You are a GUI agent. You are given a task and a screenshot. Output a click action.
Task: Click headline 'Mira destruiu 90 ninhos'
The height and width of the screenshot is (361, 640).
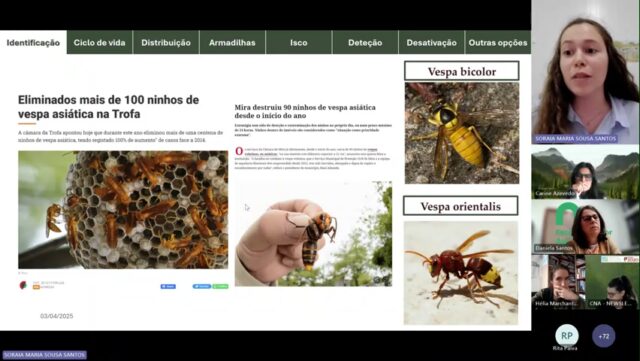coord(305,111)
